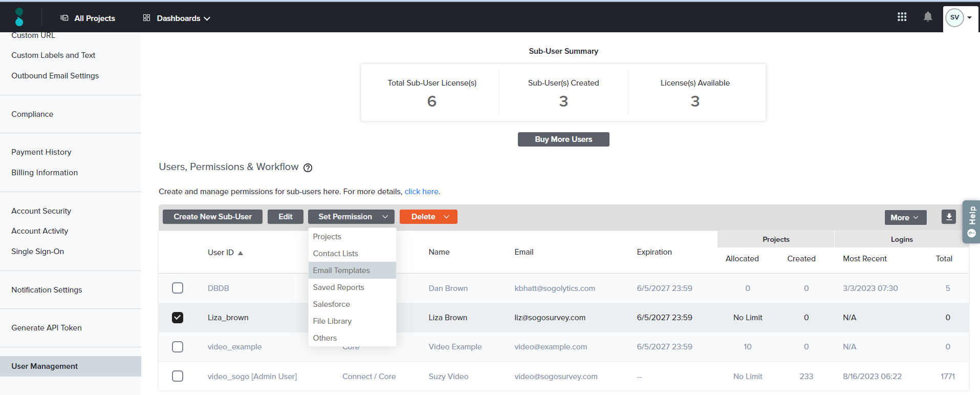Click the help icon beside Users, Permissions heading
This screenshot has height=395, width=980.
point(308,168)
